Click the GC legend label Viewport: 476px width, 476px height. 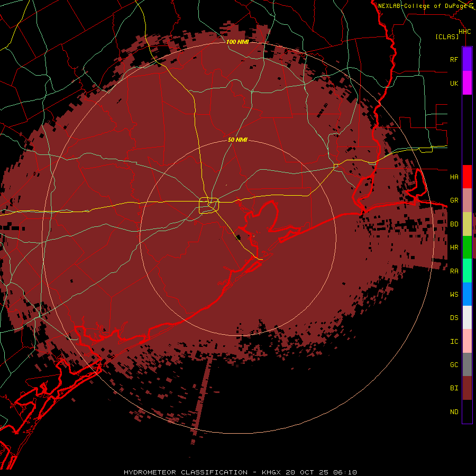pyautogui.click(x=454, y=364)
